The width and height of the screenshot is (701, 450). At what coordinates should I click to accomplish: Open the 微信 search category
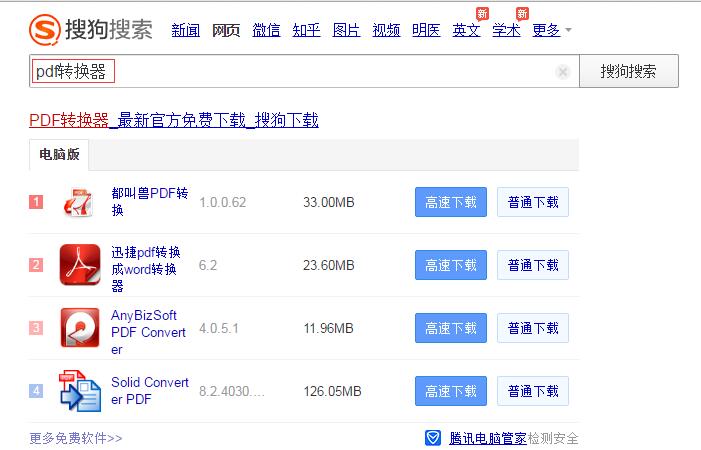click(266, 30)
